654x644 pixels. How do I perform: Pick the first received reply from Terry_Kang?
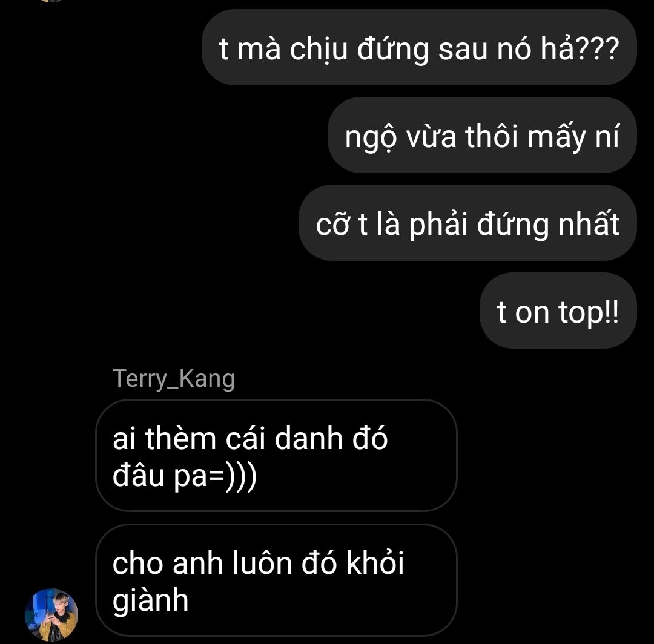(276, 455)
